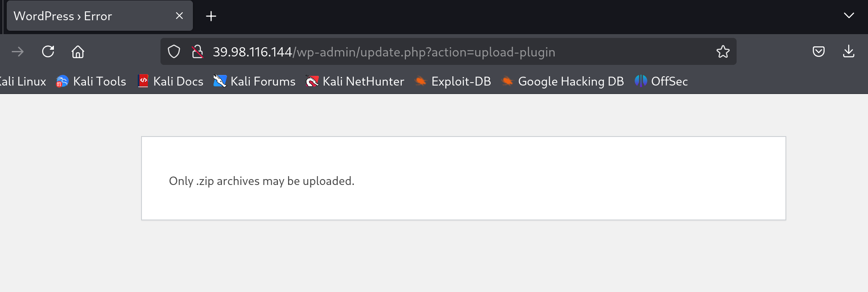Open the Kali Tools bookmark
Screen dimensions: 868x292
pos(91,81)
